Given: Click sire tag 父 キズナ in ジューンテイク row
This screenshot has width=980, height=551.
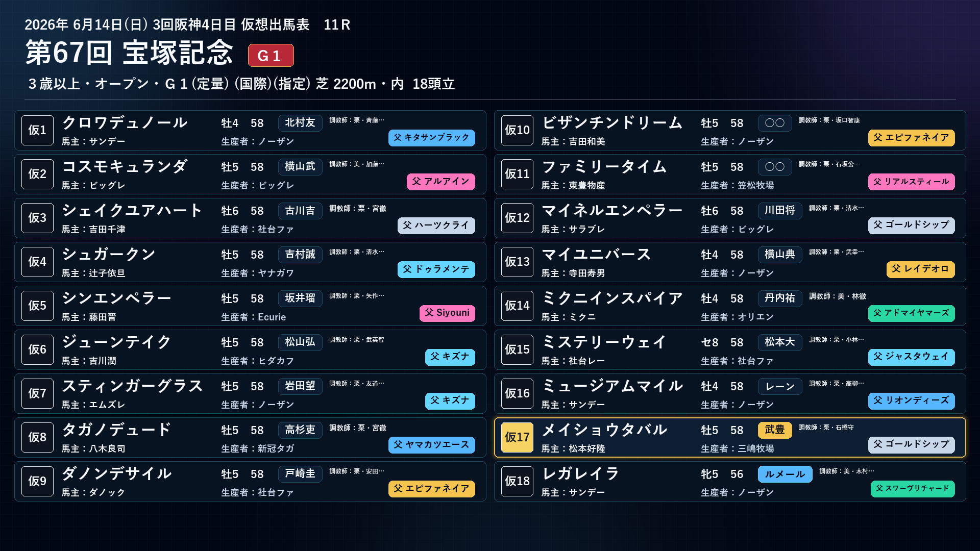Looking at the screenshot, I should [x=450, y=357].
